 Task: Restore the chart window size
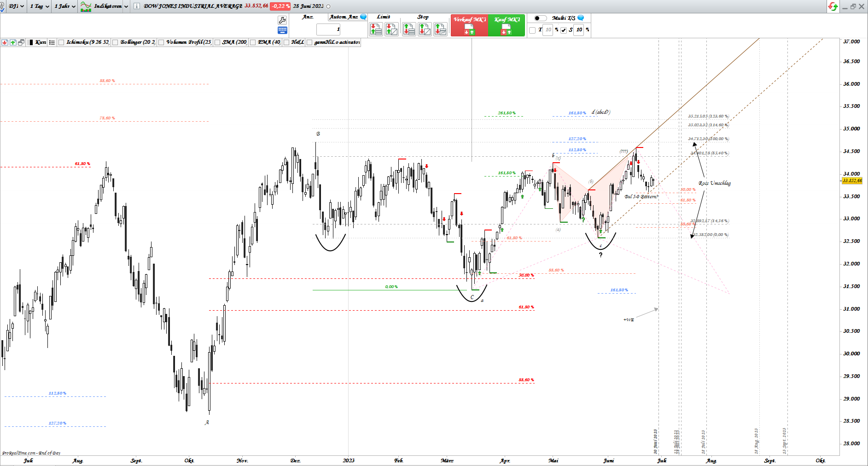(853, 6)
